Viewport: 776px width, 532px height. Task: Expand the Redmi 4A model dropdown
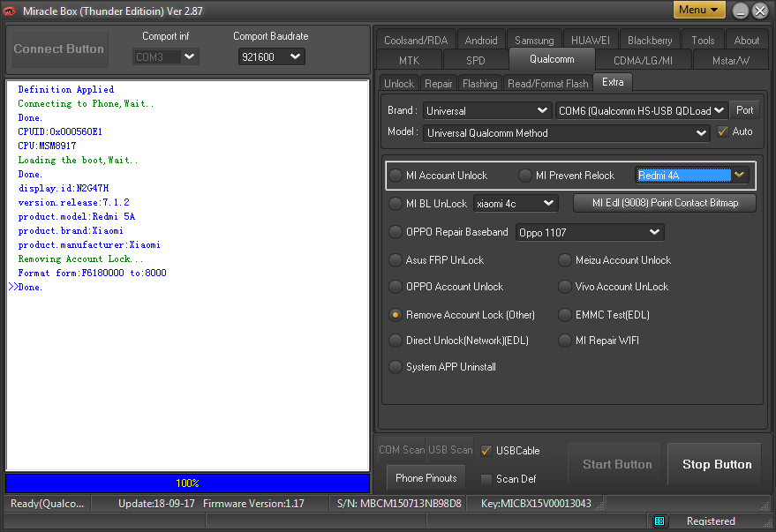pyautogui.click(x=692, y=175)
